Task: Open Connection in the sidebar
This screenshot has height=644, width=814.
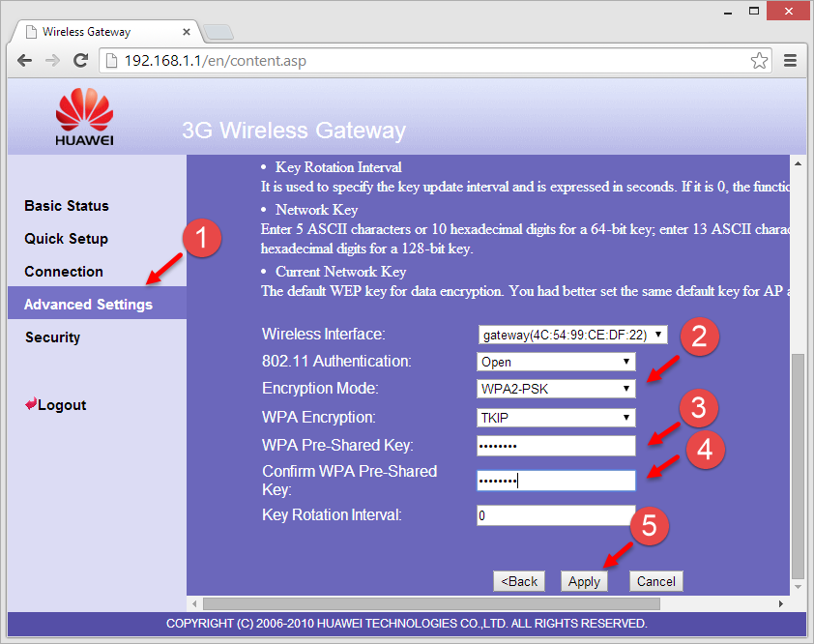Action: click(x=64, y=271)
